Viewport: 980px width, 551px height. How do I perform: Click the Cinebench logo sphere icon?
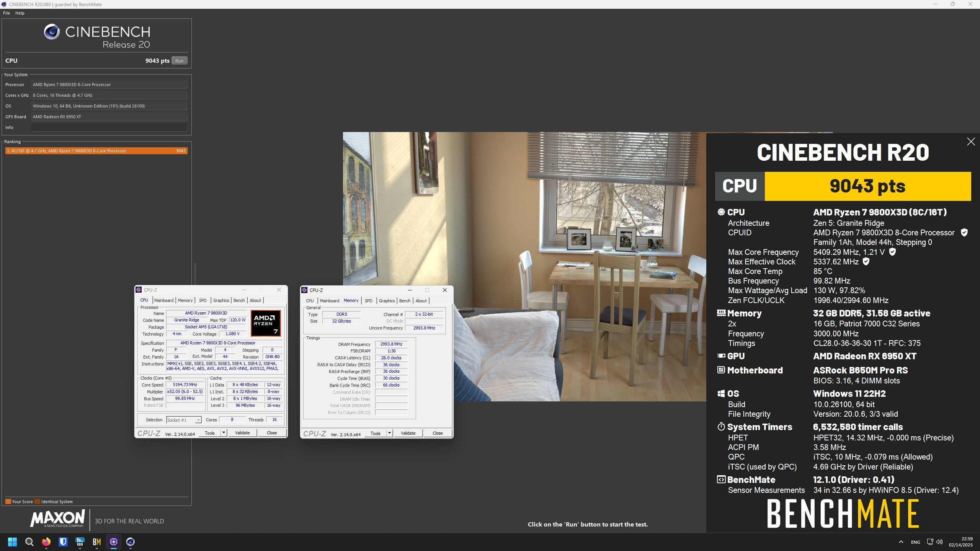(52, 32)
